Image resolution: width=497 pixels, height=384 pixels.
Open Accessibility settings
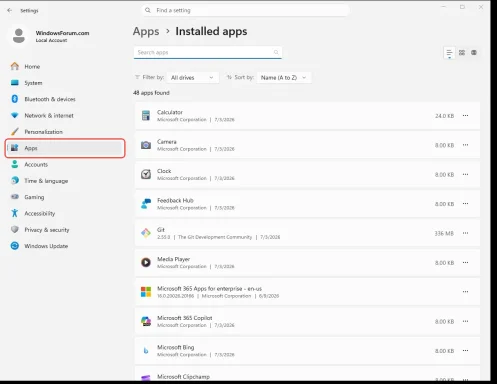click(40, 214)
